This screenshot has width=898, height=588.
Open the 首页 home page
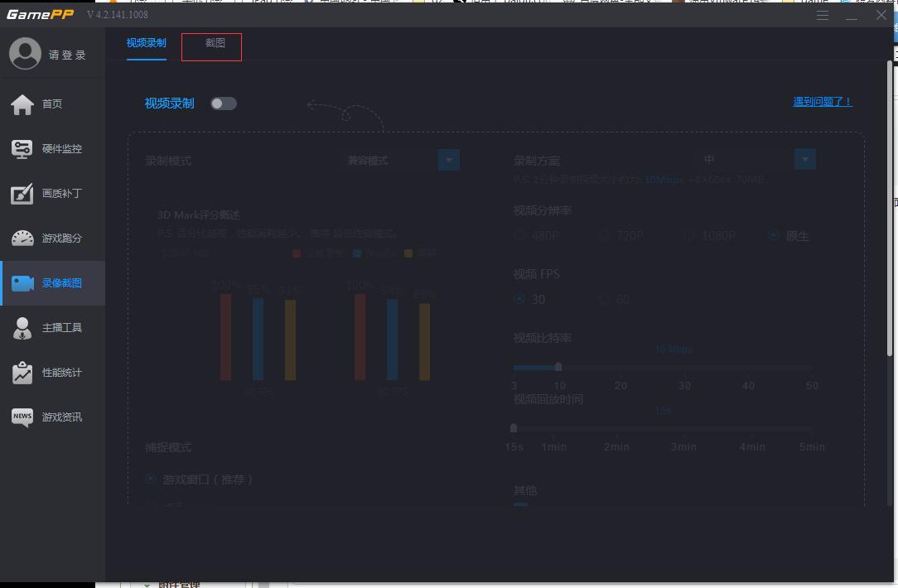52,104
